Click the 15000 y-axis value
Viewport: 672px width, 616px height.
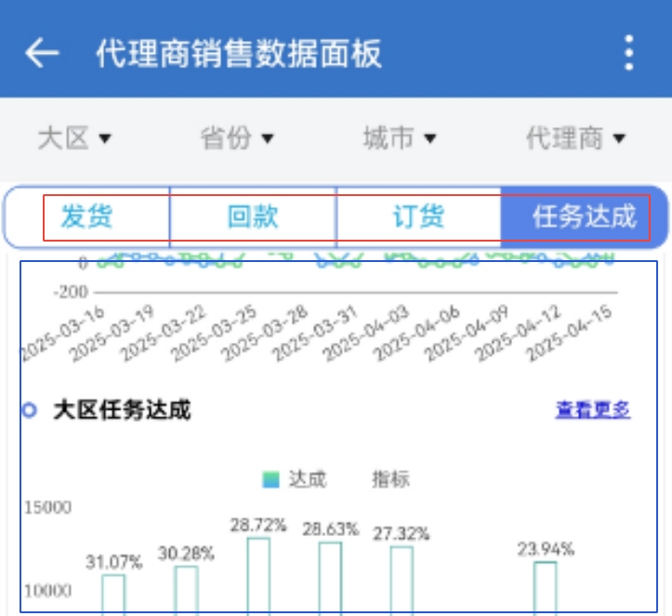pos(48,507)
